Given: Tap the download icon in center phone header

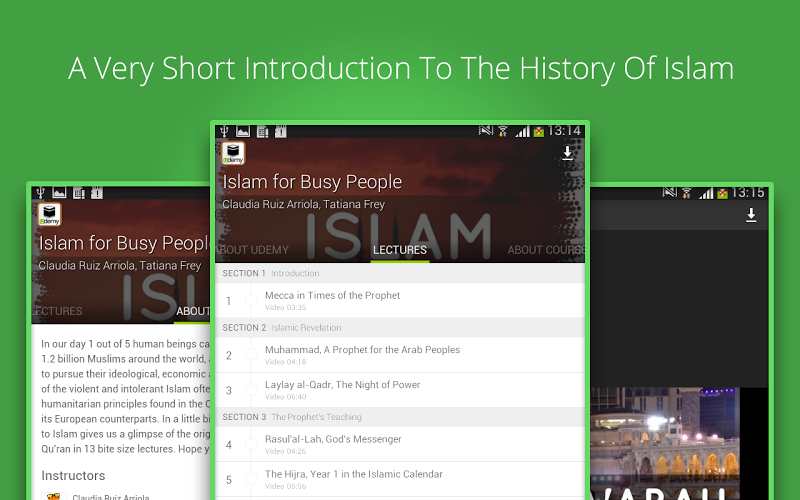Looking at the screenshot, I should [x=567, y=154].
